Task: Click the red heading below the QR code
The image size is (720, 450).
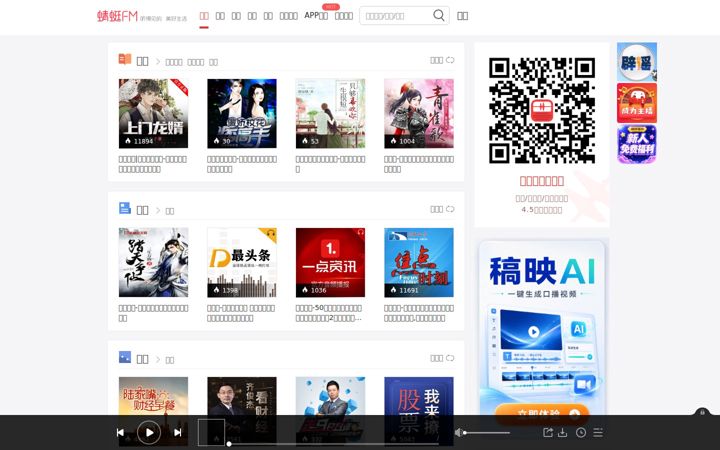Action: click(x=542, y=181)
